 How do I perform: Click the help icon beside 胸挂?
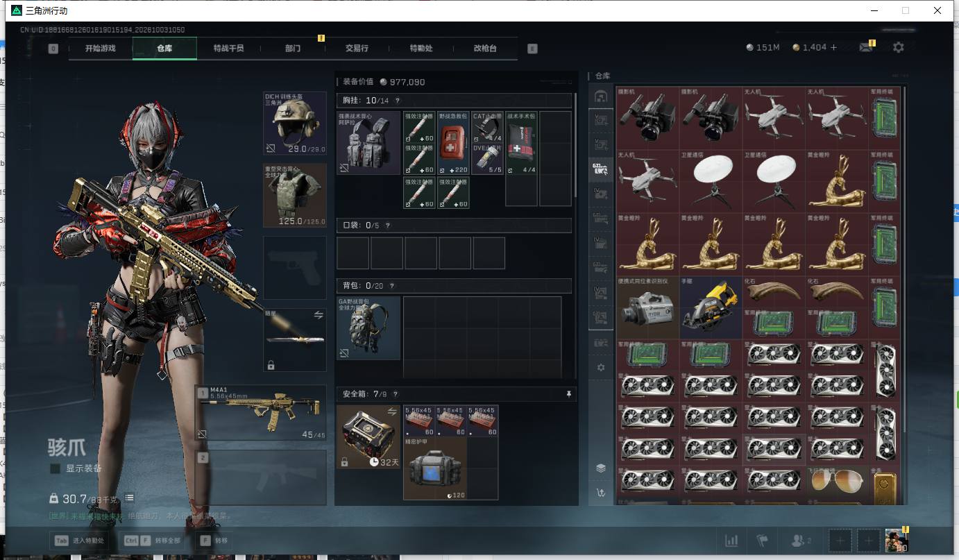tap(396, 101)
